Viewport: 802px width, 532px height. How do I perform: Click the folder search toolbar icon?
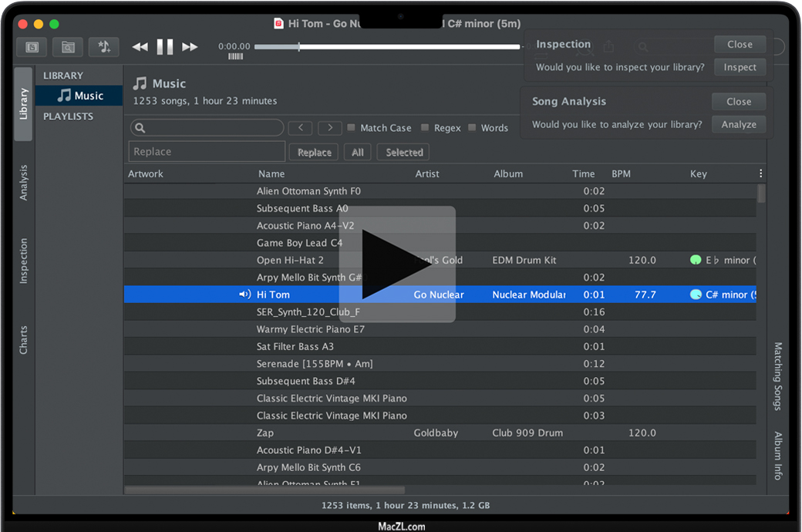tap(68, 47)
